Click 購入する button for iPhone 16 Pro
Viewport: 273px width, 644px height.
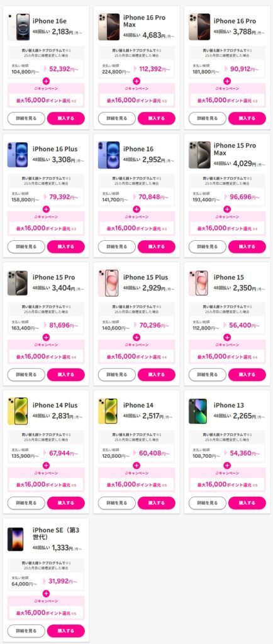[247, 118]
